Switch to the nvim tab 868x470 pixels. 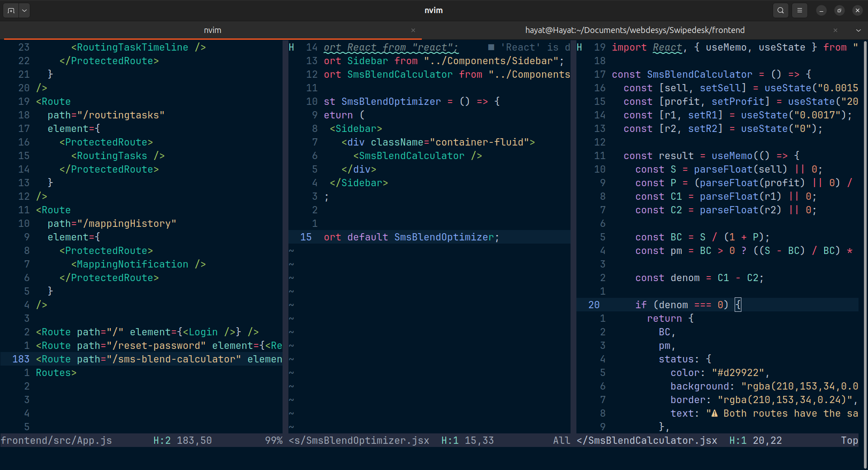tap(212, 30)
